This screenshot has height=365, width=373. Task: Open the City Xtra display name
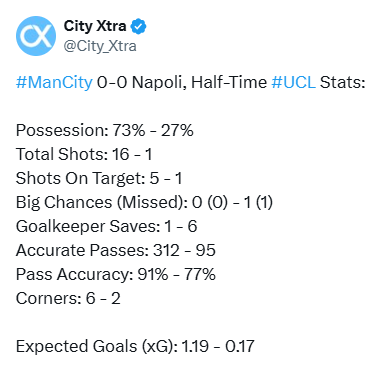point(95,26)
